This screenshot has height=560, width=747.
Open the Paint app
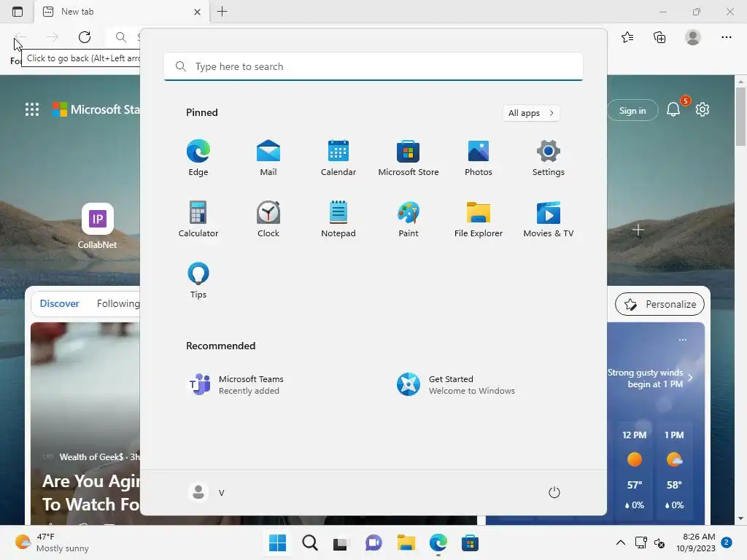tap(409, 219)
